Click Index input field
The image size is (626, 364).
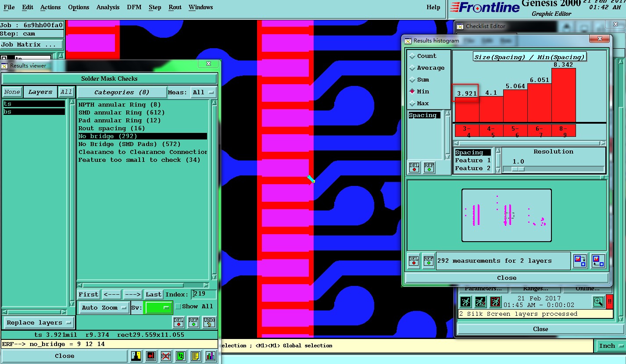[204, 294]
